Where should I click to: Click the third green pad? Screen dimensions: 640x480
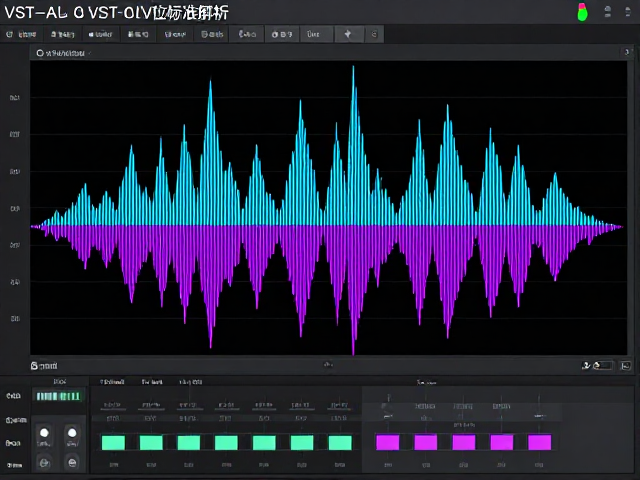189,442
